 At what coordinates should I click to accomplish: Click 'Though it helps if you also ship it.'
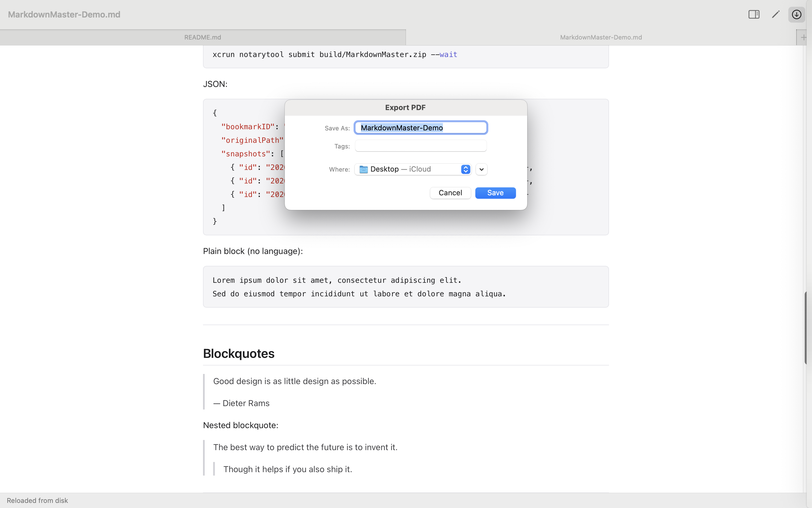coord(288,469)
